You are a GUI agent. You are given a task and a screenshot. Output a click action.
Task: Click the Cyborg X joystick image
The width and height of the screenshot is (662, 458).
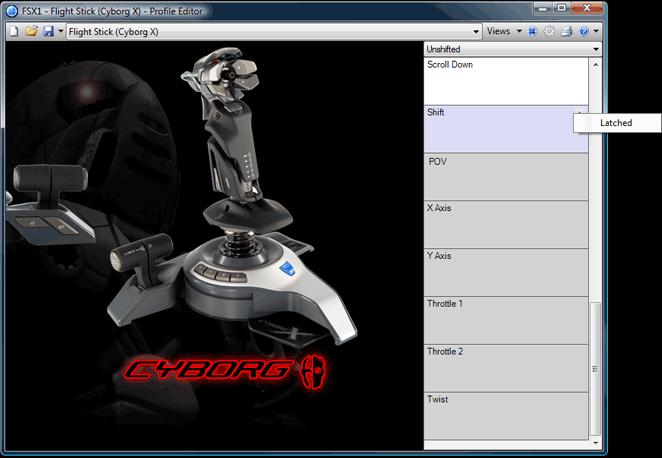230,198
